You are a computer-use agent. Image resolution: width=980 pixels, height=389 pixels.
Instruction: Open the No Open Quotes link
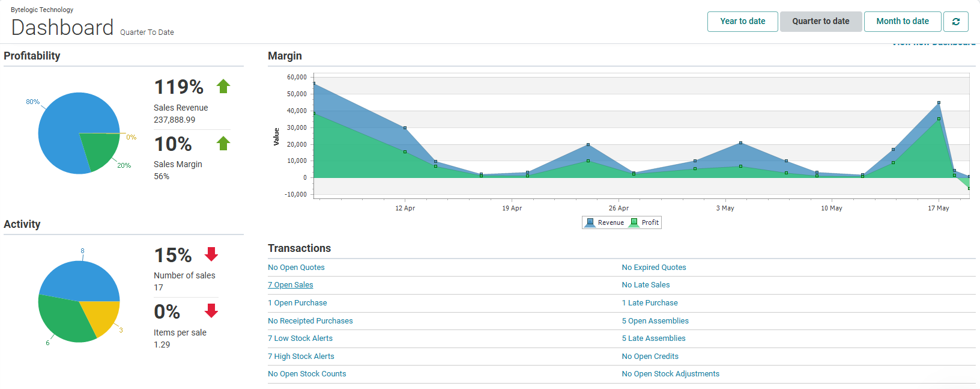click(296, 268)
